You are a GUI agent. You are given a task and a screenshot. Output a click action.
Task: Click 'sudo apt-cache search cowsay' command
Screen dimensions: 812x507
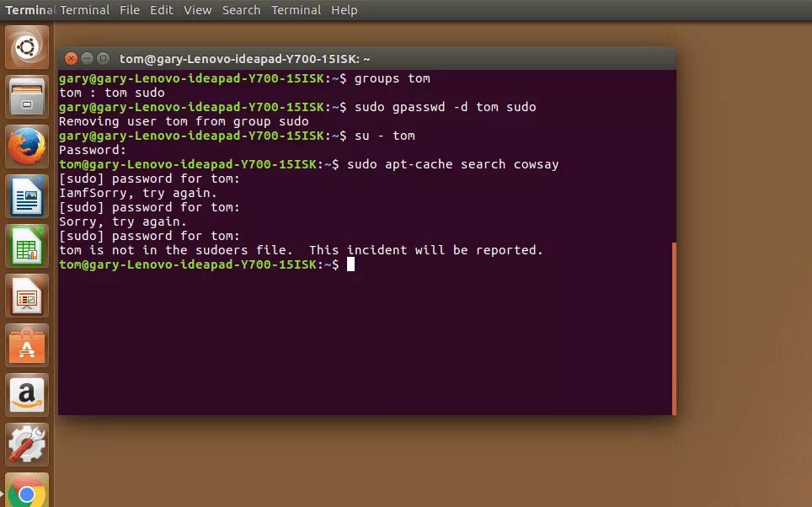coord(453,165)
